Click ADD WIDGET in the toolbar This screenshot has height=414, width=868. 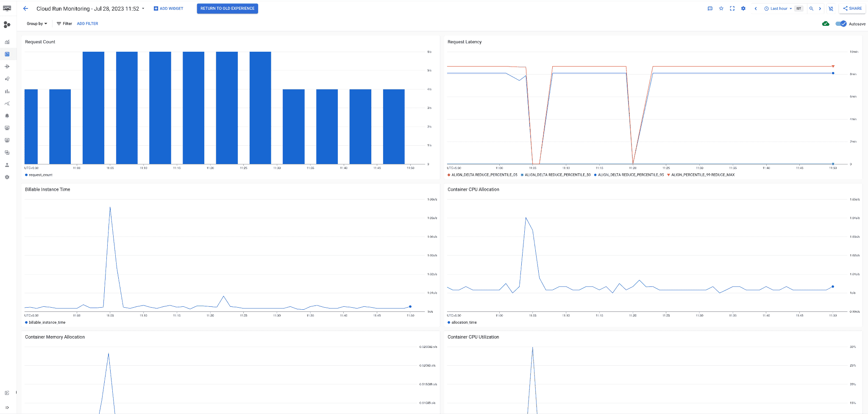pyautogui.click(x=168, y=8)
